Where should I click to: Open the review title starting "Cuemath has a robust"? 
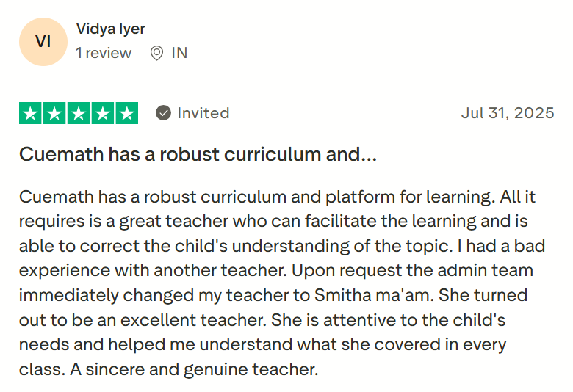[x=198, y=154]
